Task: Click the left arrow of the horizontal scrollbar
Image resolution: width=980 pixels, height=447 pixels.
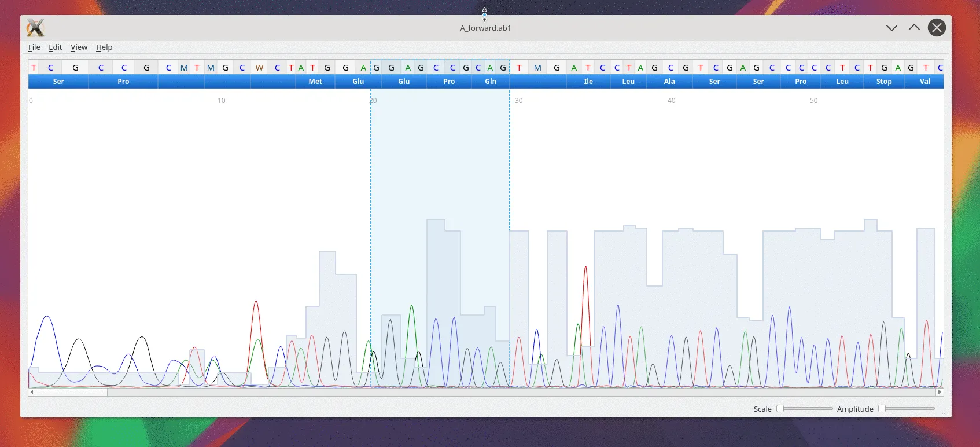Action: click(32, 392)
